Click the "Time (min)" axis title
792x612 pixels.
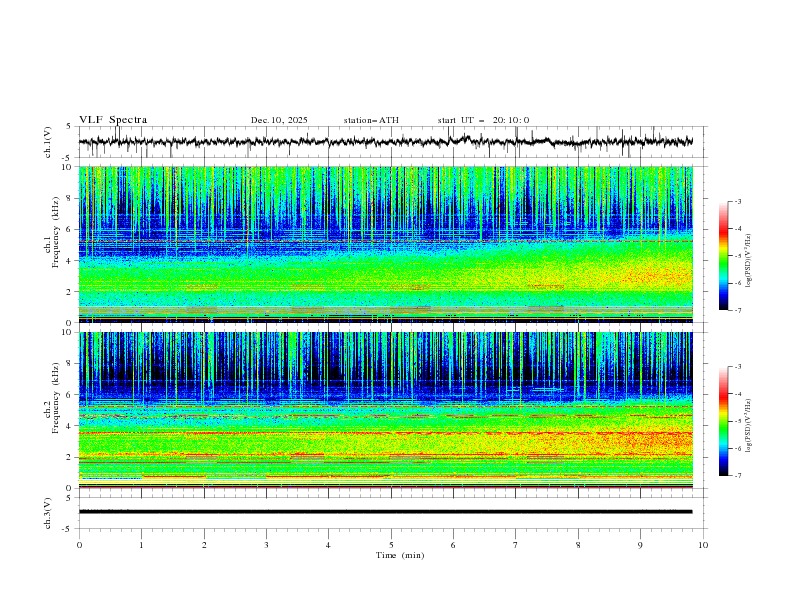click(x=400, y=555)
